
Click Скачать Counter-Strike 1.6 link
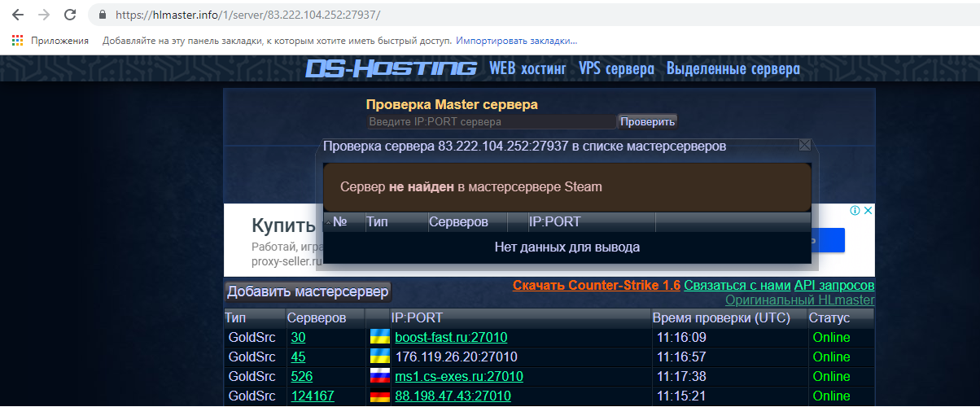click(597, 285)
